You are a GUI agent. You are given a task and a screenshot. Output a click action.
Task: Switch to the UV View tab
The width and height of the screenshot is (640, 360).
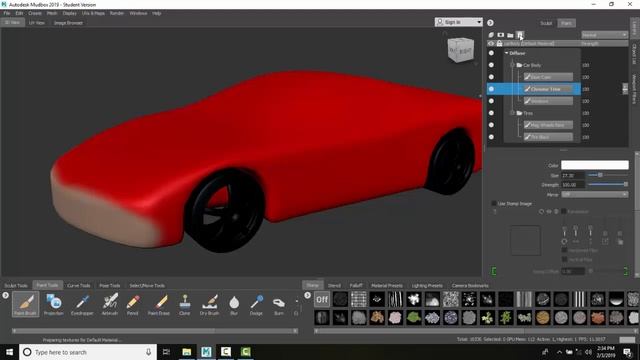[37, 23]
